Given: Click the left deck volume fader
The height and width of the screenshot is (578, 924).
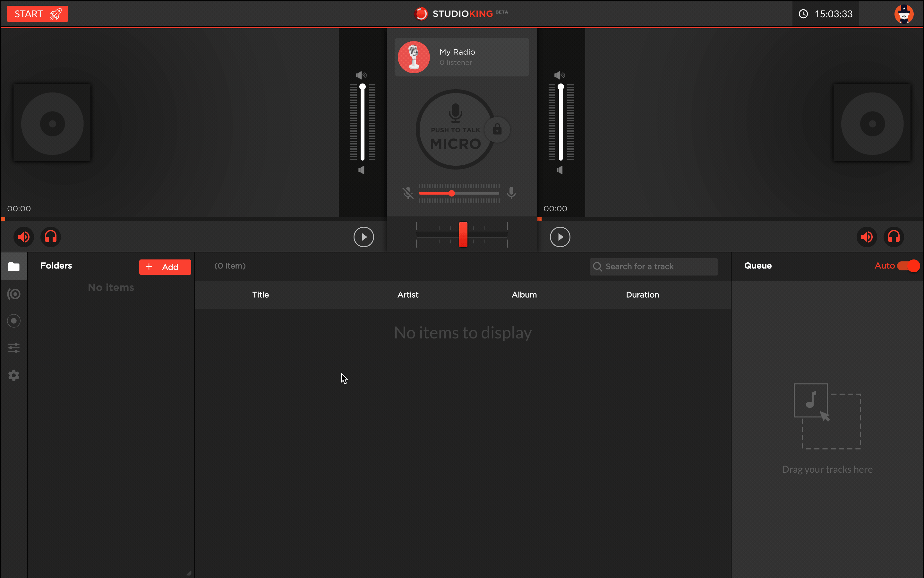Looking at the screenshot, I should pyautogui.click(x=362, y=122).
